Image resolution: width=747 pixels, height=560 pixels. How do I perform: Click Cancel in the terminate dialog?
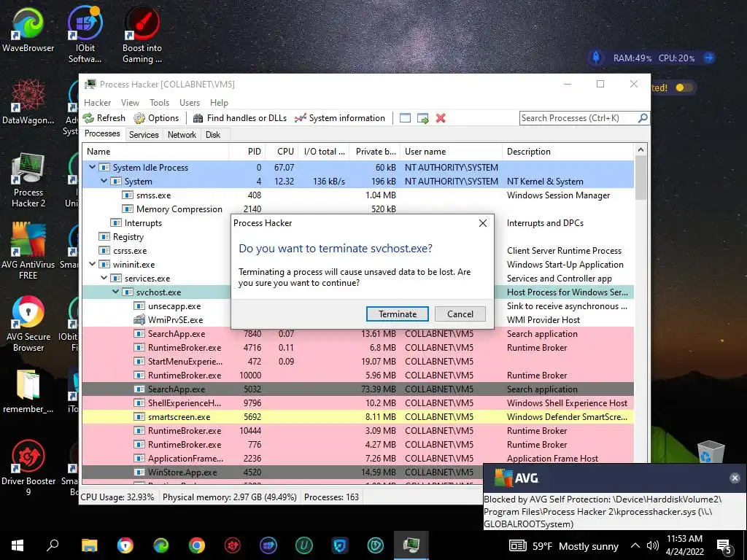coord(460,314)
